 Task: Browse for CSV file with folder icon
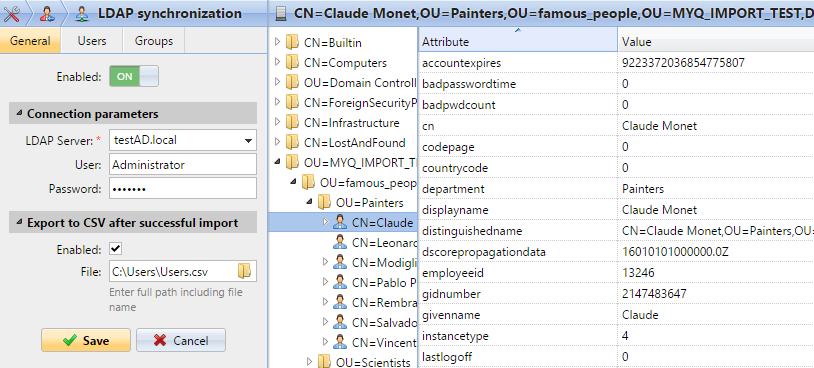click(244, 270)
